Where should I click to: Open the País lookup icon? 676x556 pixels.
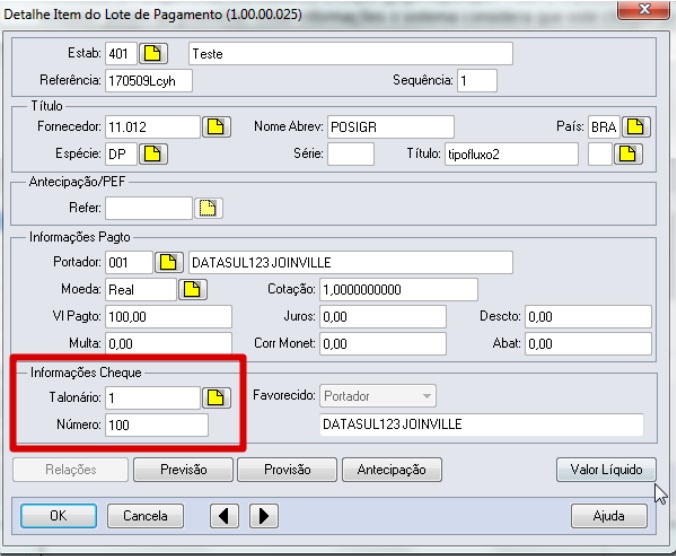(x=636, y=127)
